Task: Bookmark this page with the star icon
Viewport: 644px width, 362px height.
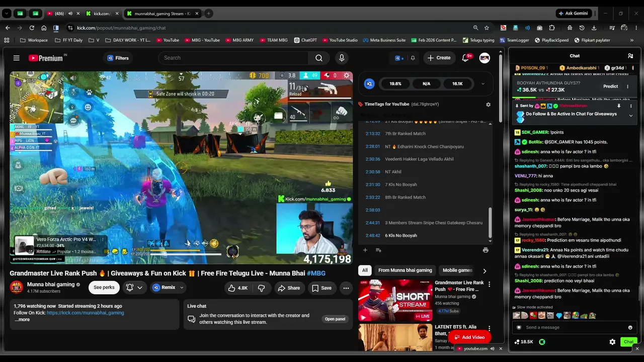Action: (487, 28)
